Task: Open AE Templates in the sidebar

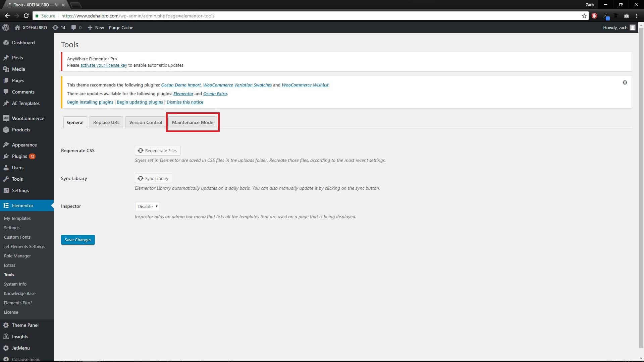Action: point(27,103)
